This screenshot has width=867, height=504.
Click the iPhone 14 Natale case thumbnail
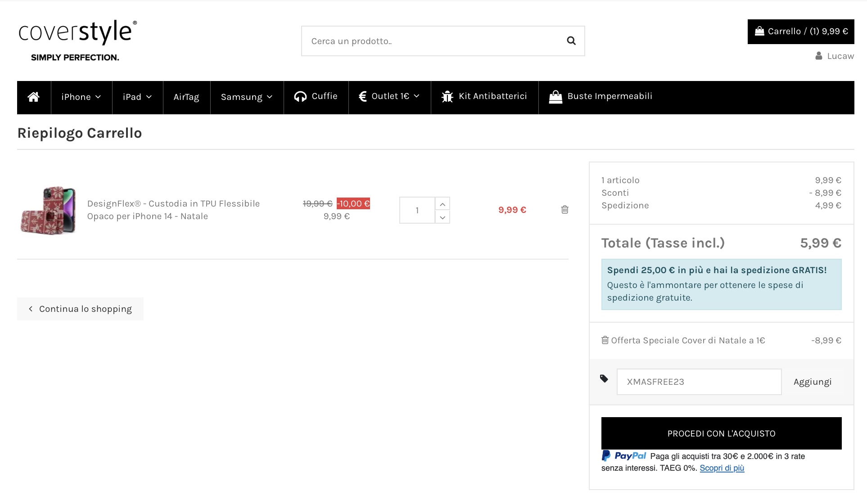click(48, 210)
